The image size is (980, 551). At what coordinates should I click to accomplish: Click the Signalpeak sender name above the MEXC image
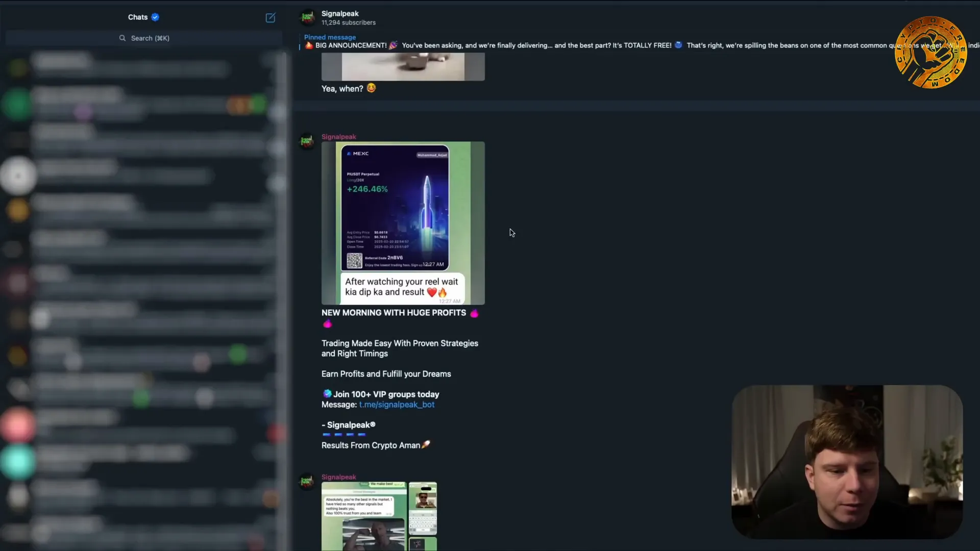coord(339,137)
